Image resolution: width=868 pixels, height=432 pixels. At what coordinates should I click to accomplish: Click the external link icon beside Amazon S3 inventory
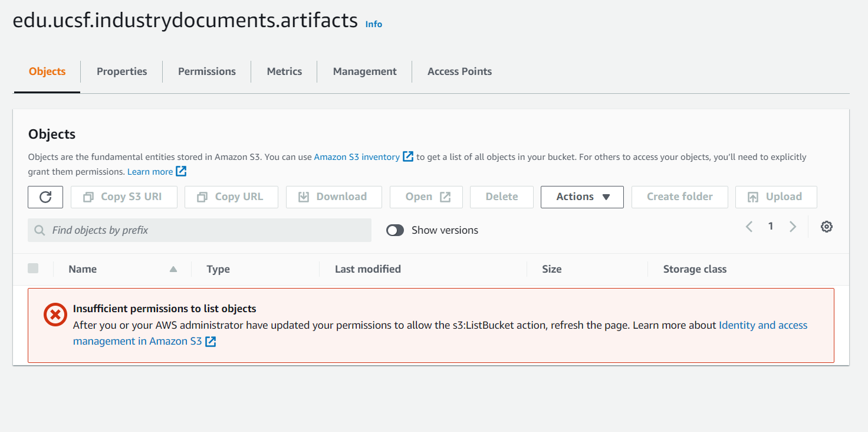[x=408, y=156]
